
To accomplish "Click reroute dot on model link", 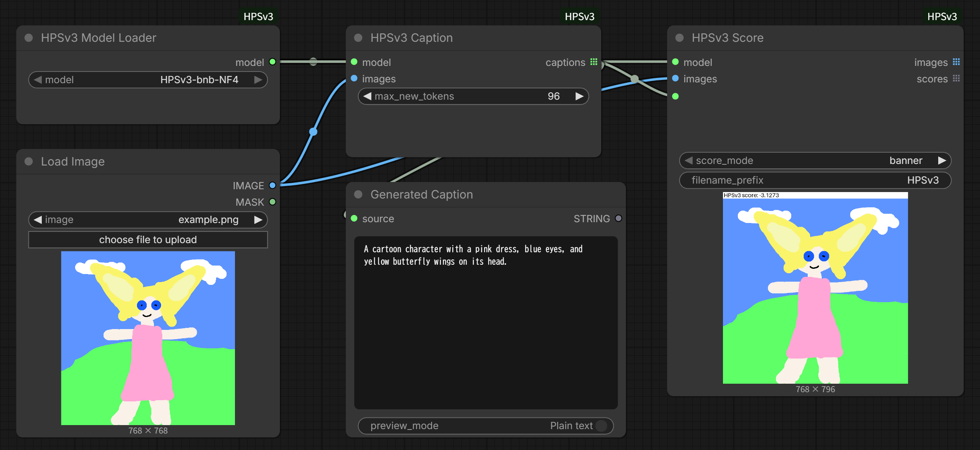I will (313, 61).
